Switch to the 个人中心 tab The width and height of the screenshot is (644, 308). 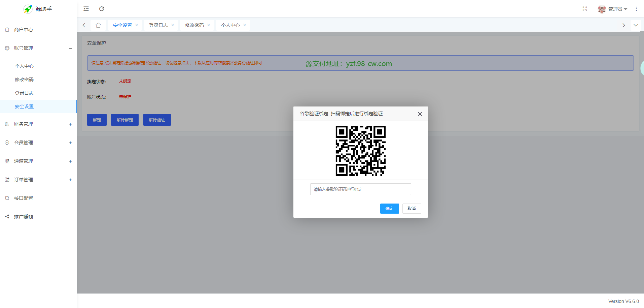coord(230,25)
